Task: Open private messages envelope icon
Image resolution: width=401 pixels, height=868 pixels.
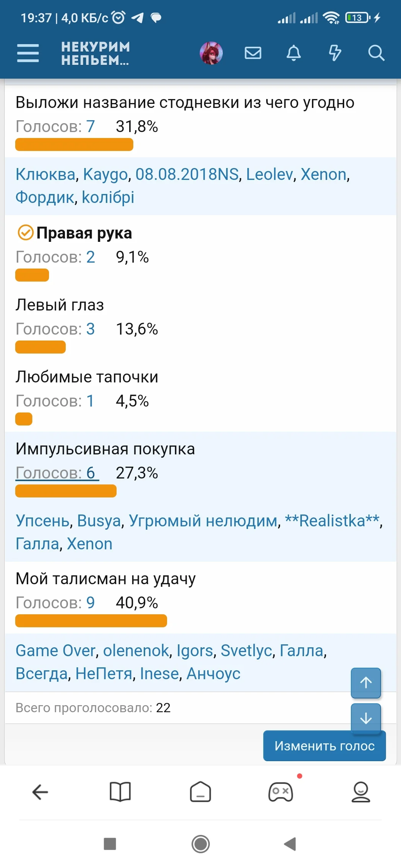Action: click(x=253, y=53)
